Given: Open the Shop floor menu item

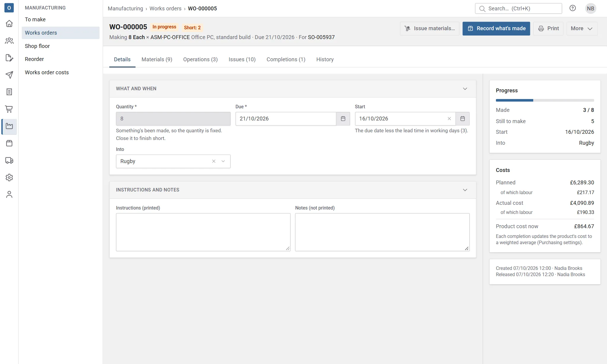Looking at the screenshot, I should pos(60,46).
